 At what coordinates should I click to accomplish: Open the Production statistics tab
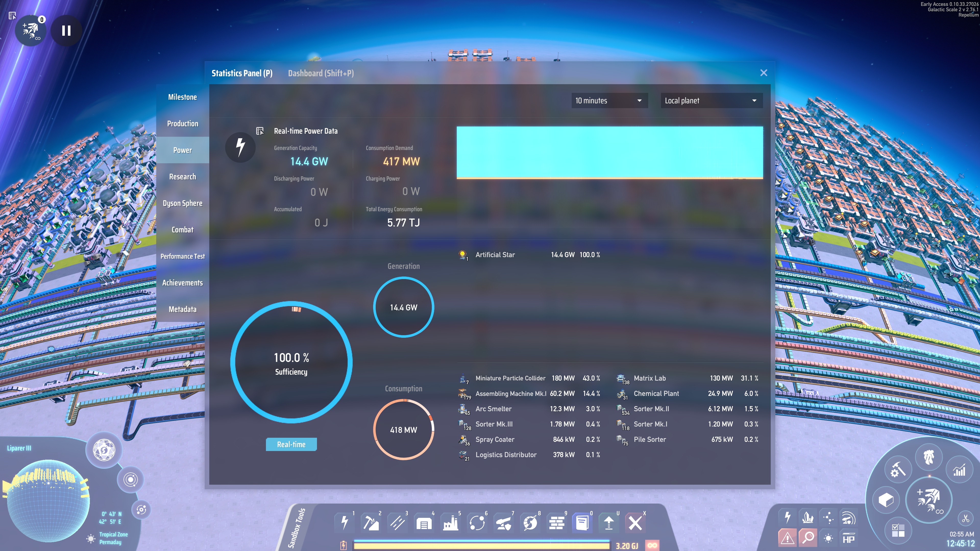183,123
